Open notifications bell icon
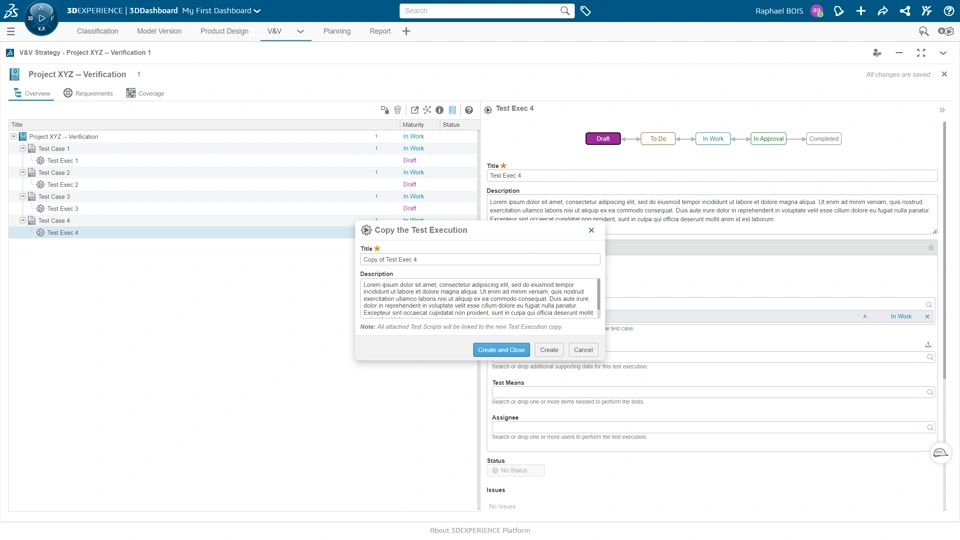960x540 pixels. tap(839, 11)
